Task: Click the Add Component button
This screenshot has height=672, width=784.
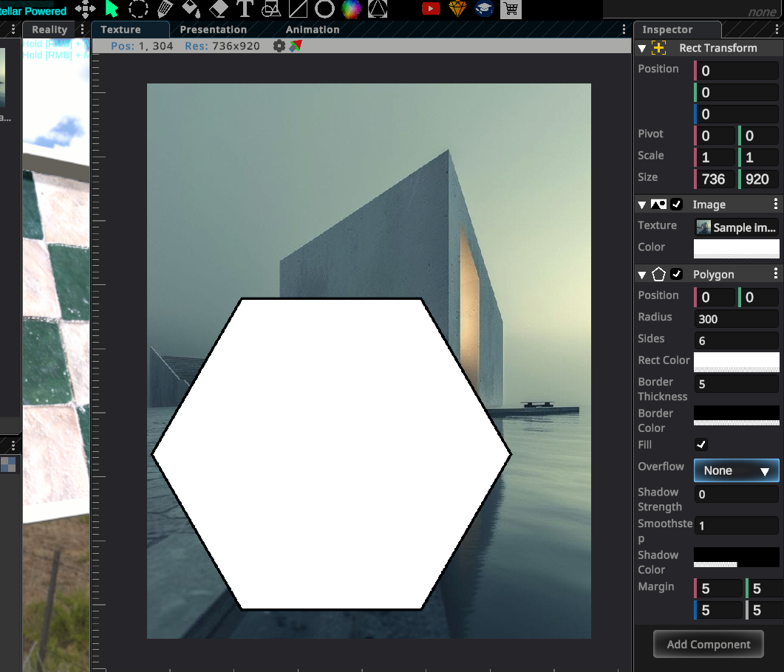Action: pyautogui.click(x=708, y=644)
